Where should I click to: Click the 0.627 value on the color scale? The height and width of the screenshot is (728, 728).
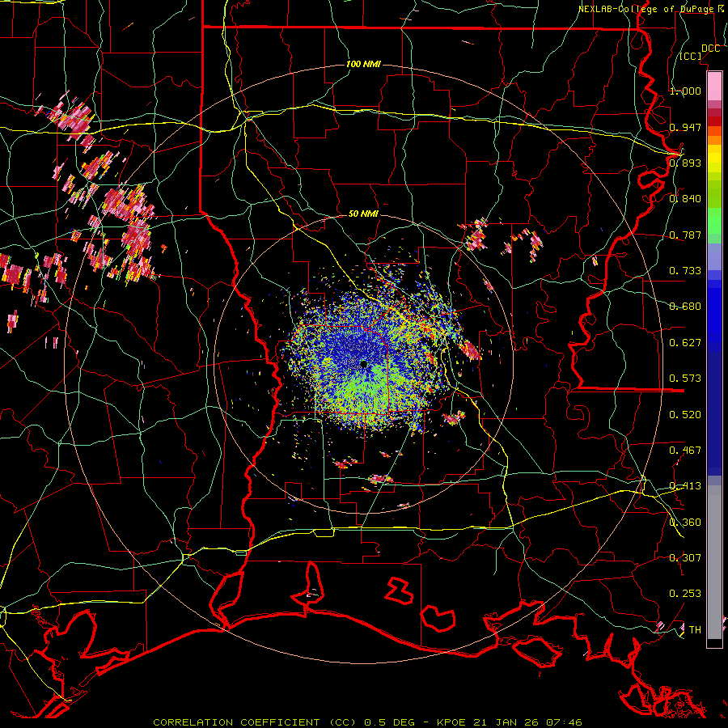(x=685, y=342)
